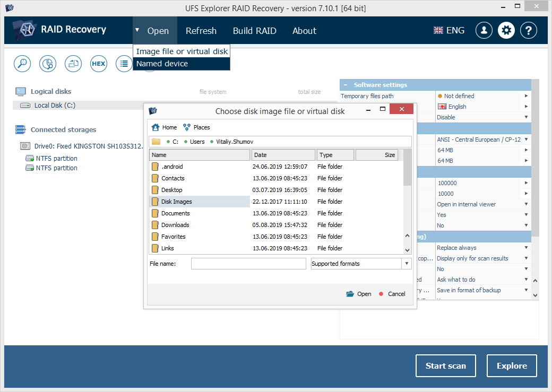The height and width of the screenshot is (392, 552).
Task: Sort by the Type column header
Action: click(335, 155)
